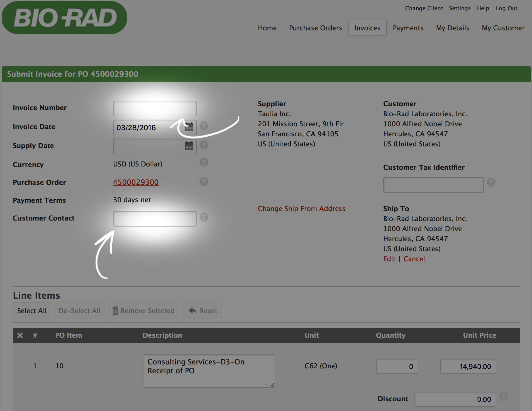Click the line item Description text area
The height and width of the screenshot is (411, 532).
point(209,371)
